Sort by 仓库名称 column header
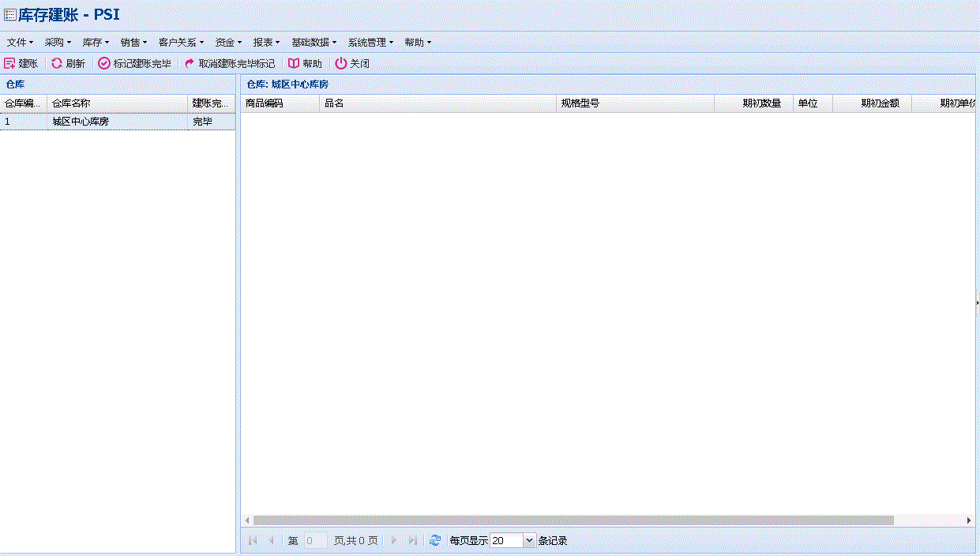 coord(118,103)
